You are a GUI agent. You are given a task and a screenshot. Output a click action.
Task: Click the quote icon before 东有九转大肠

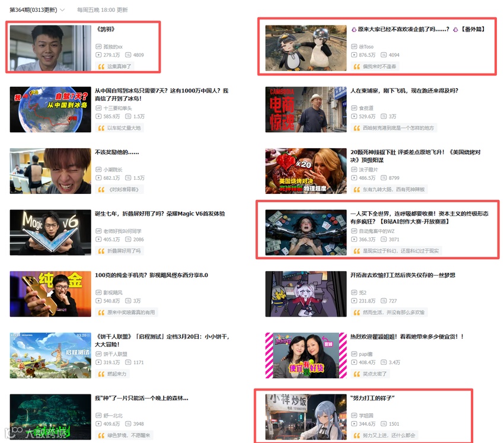(x=357, y=189)
